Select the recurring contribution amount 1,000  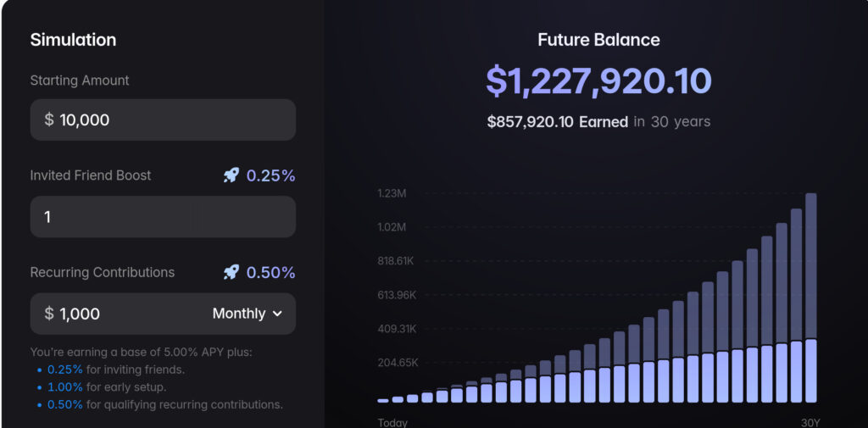(81, 314)
